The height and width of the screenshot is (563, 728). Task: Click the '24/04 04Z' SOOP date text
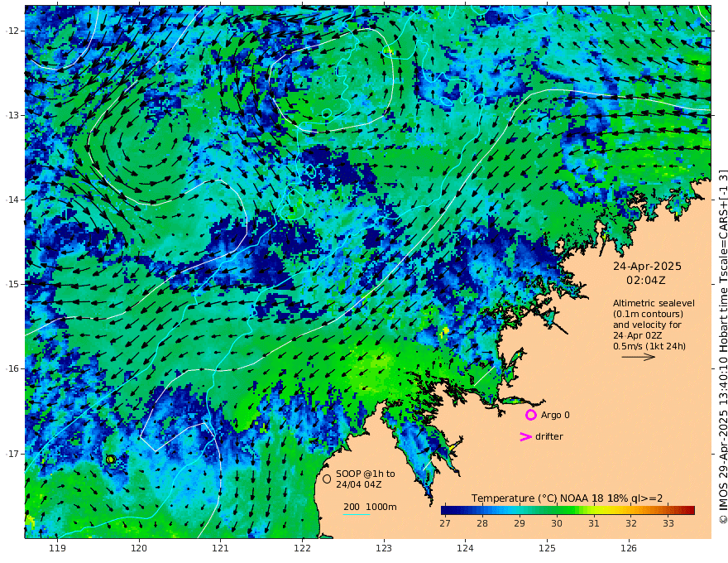[x=358, y=484]
